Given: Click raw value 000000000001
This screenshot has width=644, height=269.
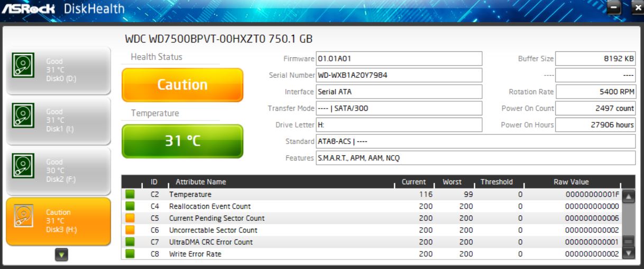Looking at the screenshot, I should pyautogui.click(x=592, y=242).
